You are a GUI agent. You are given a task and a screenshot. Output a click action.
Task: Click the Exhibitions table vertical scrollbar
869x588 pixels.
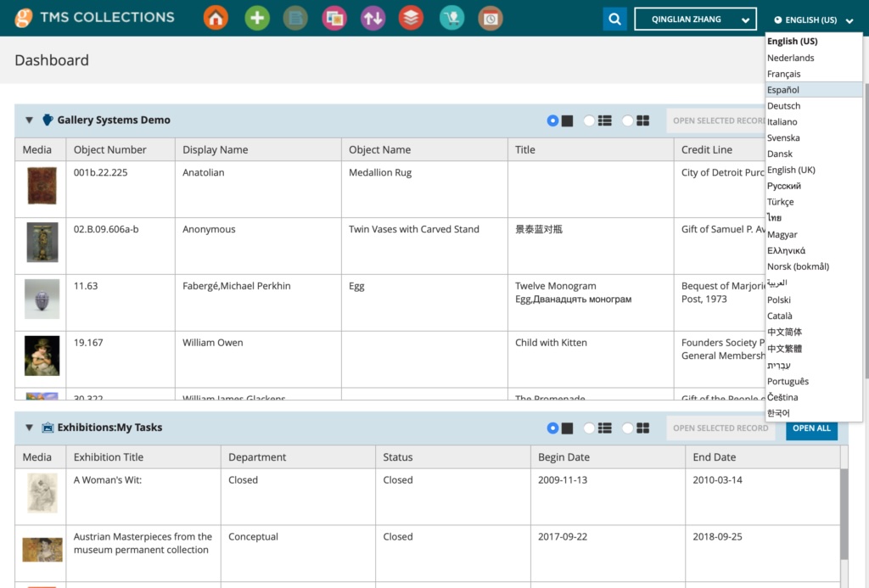click(844, 514)
